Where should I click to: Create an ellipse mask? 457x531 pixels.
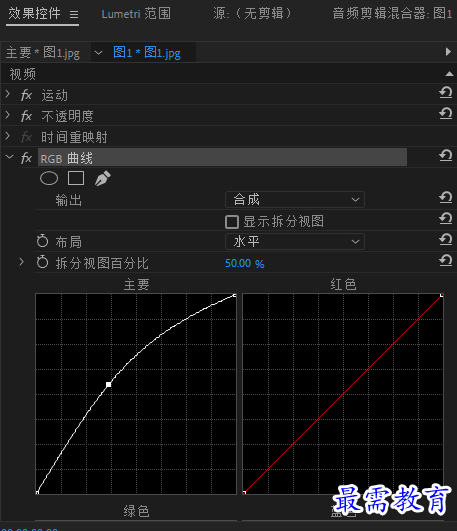tap(49, 178)
